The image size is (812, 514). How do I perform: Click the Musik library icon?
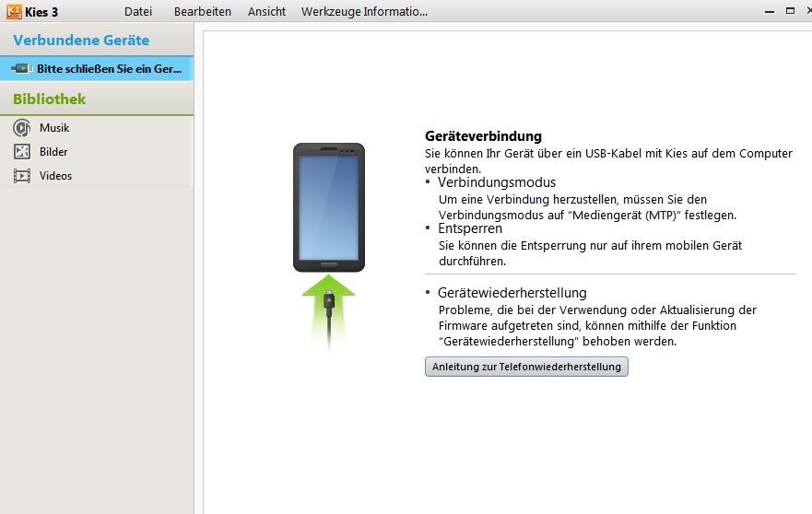pyautogui.click(x=22, y=127)
